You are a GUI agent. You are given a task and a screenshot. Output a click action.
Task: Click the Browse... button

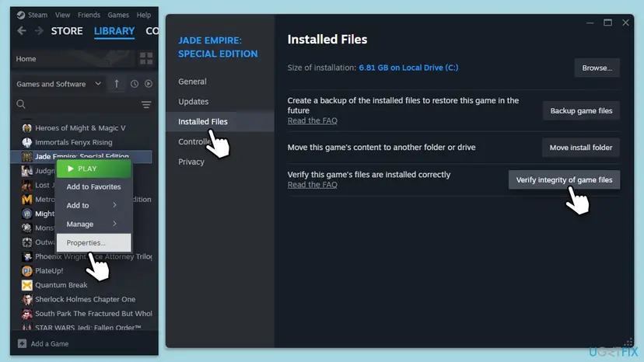pyautogui.click(x=597, y=68)
